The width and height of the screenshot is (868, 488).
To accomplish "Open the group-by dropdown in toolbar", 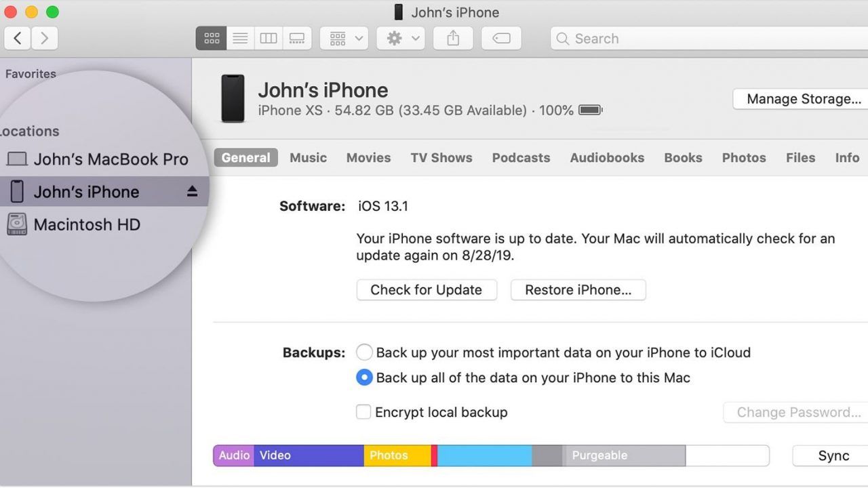I will 344,39.
